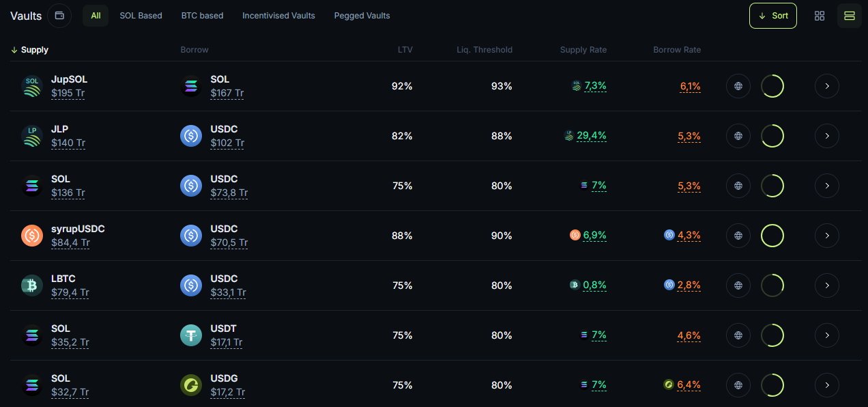Click the $140 Tr JLP supply link
The height and width of the screenshot is (407, 868).
(x=68, y=143)
